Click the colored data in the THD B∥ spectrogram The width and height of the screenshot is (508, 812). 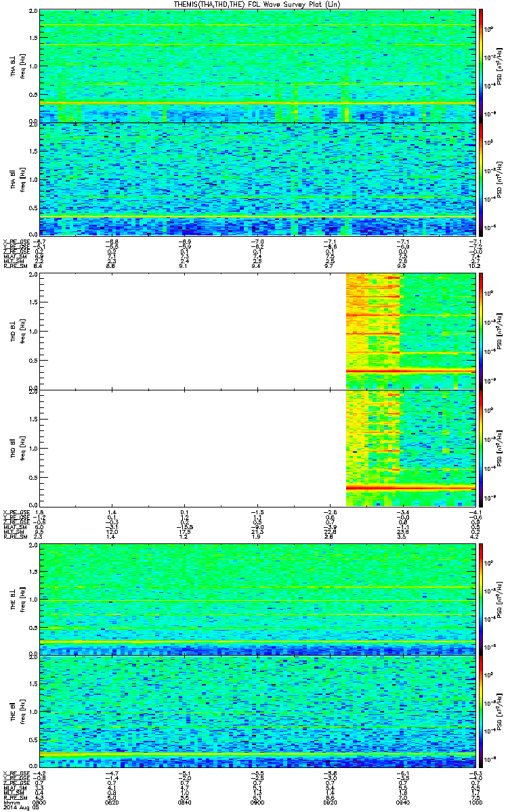[410, 448]
